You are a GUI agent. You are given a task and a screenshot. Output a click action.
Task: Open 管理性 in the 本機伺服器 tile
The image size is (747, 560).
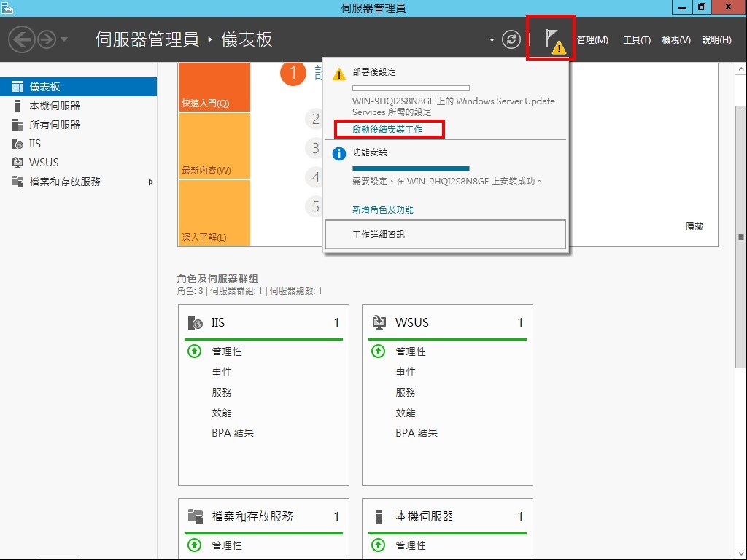(x=411, y=545)
